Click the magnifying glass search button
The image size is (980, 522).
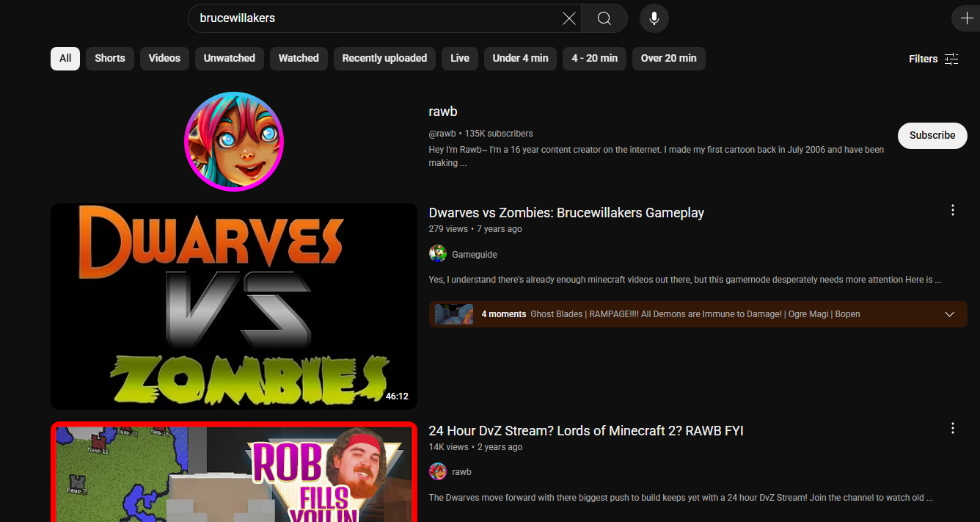(604, 18)
